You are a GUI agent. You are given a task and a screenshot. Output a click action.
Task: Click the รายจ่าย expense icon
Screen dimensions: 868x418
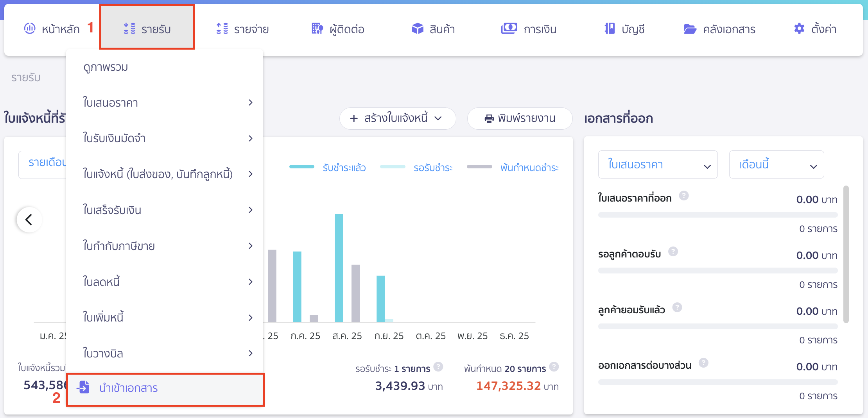pyautogui.click(x=222, y=29)
